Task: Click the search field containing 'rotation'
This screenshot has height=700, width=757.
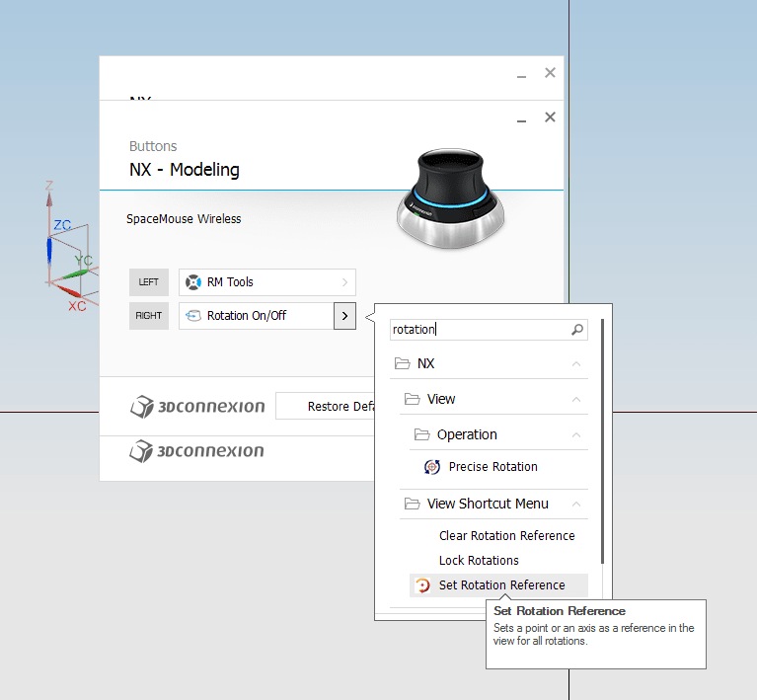Action: point(489,330)
